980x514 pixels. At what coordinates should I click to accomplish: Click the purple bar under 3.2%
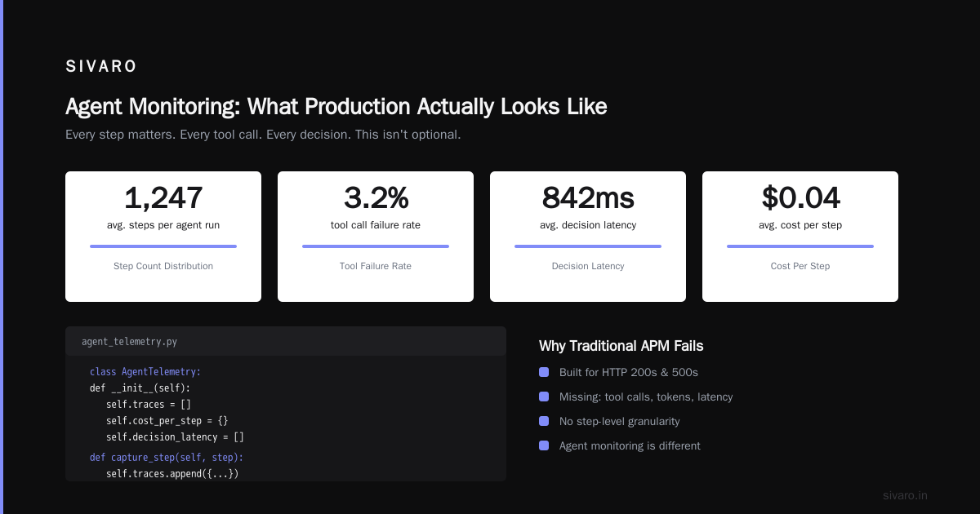(376, 246)
